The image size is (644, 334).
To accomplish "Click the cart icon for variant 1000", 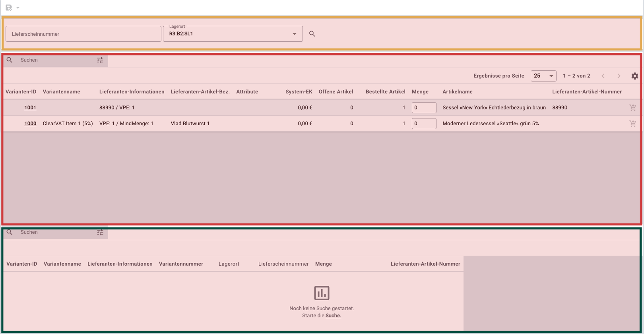I will (632, 124).
